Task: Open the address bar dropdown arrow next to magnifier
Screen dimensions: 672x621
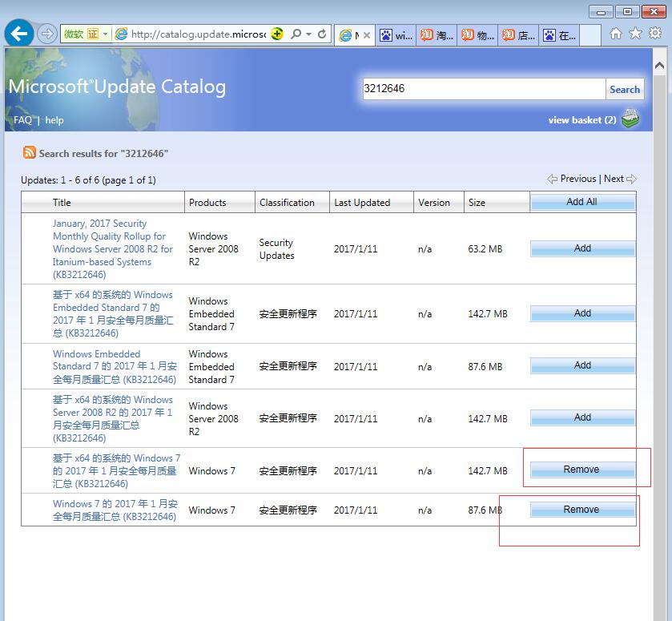Action: point(308,34)
